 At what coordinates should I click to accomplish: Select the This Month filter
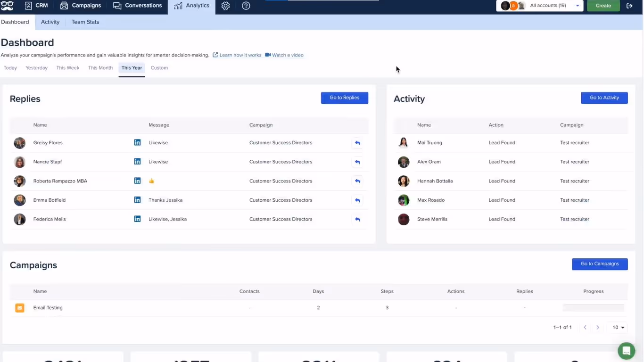pos(100,67)
